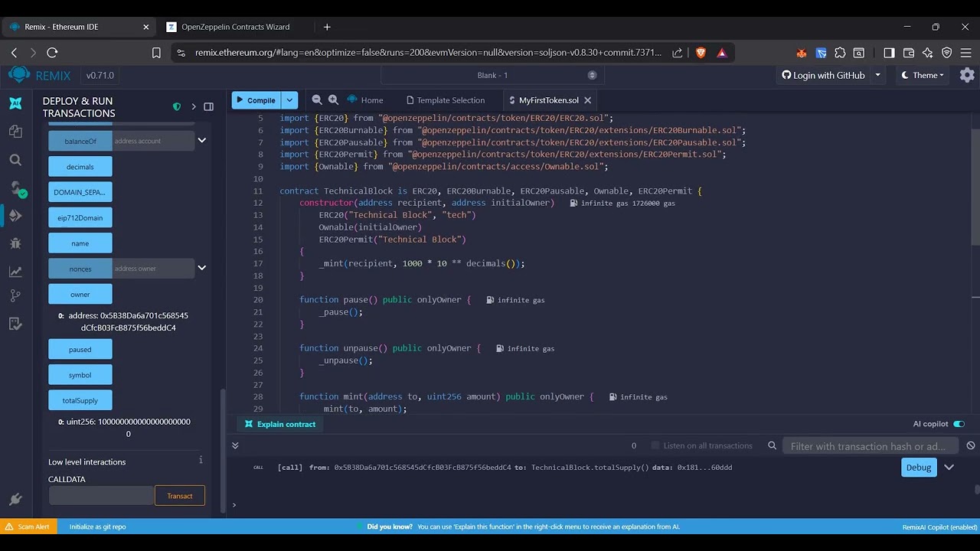The image size is (980, 551).
Task: Open Brave Rewards triangle icon
Action: tap(721, 53)
